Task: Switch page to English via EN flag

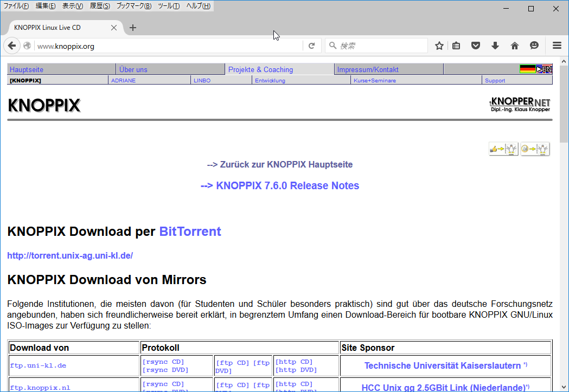Action: click(545, 69)
